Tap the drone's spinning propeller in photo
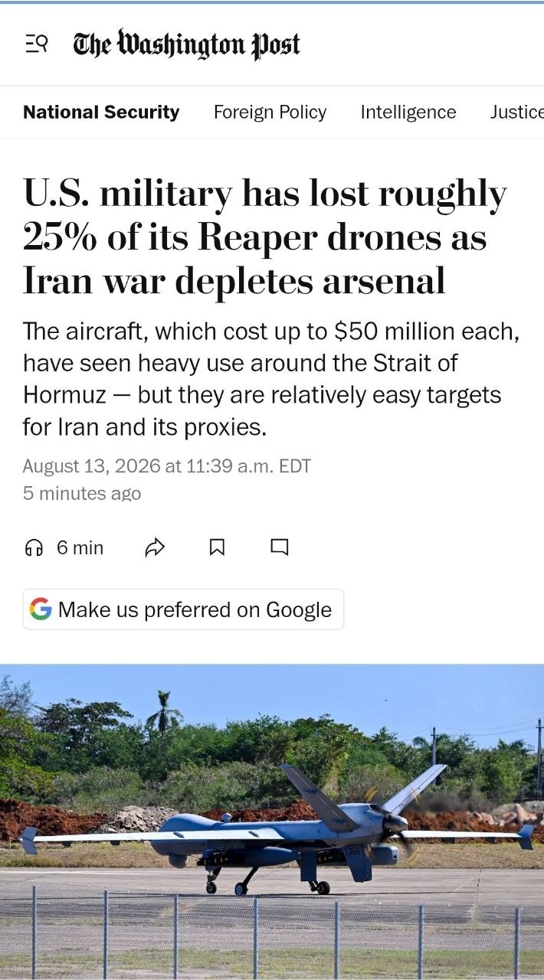The height and width of the screenshot is (980, 544). (396, 831)
